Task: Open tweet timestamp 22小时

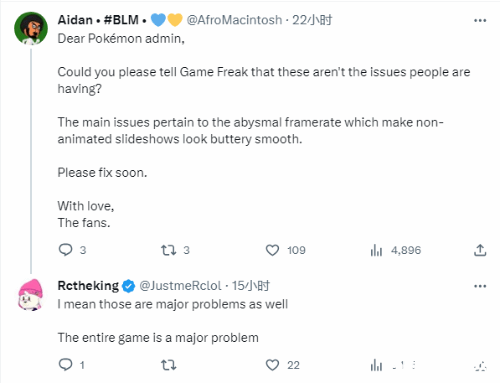Action: point(312,20)
